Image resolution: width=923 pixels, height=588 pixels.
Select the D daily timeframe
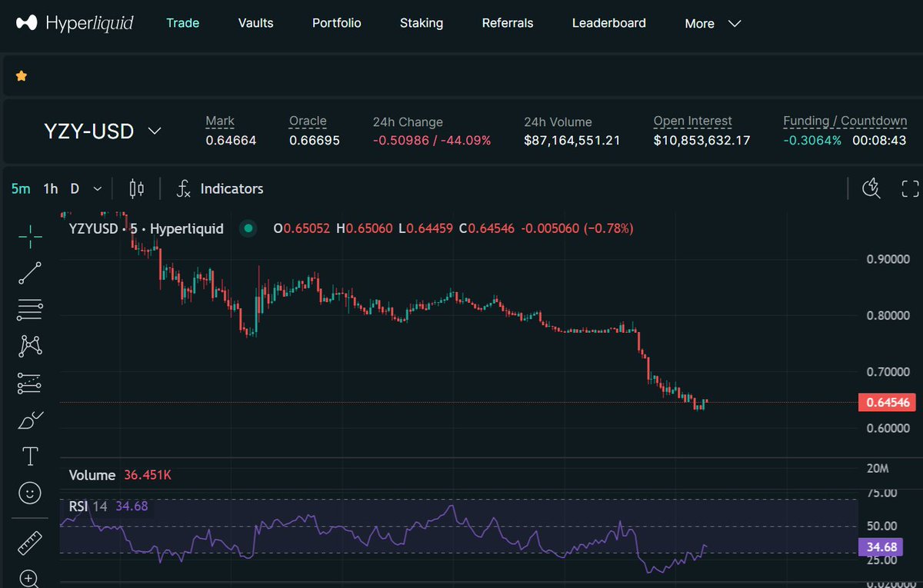point(75,188)
